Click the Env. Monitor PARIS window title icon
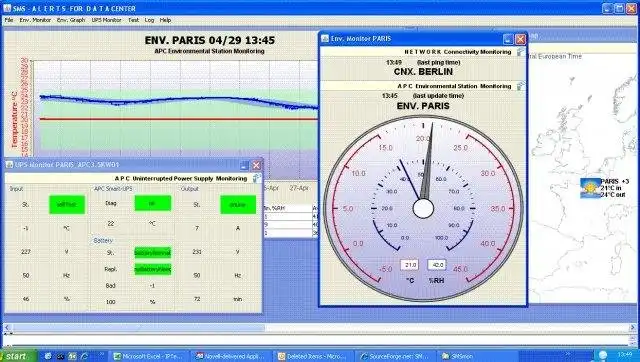This screenshot has width=640, height=362. 325,39
